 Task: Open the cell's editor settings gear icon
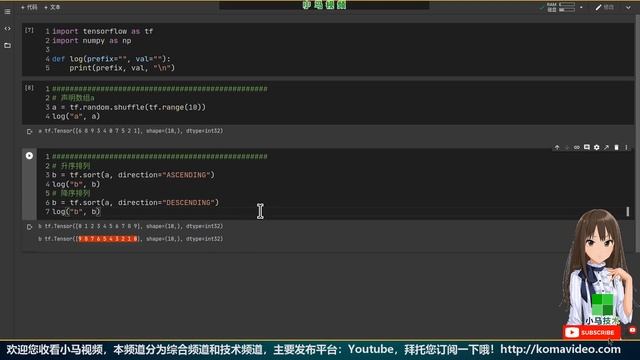pyautogui.click(x=596, y=147)
